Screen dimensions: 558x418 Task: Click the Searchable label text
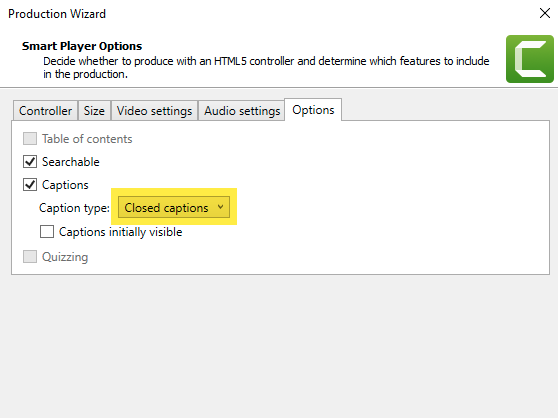coord(71,162)
